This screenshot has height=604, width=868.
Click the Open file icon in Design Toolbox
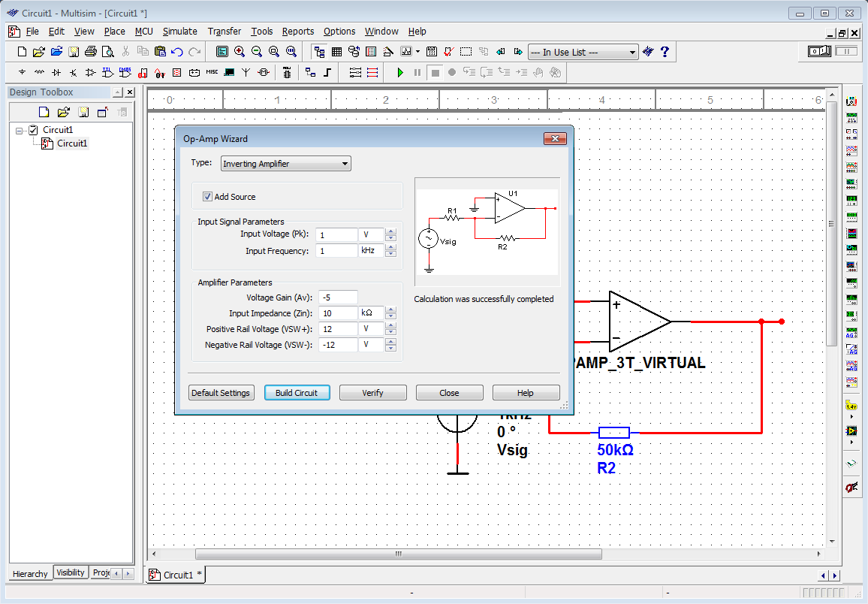coord(64,113)
